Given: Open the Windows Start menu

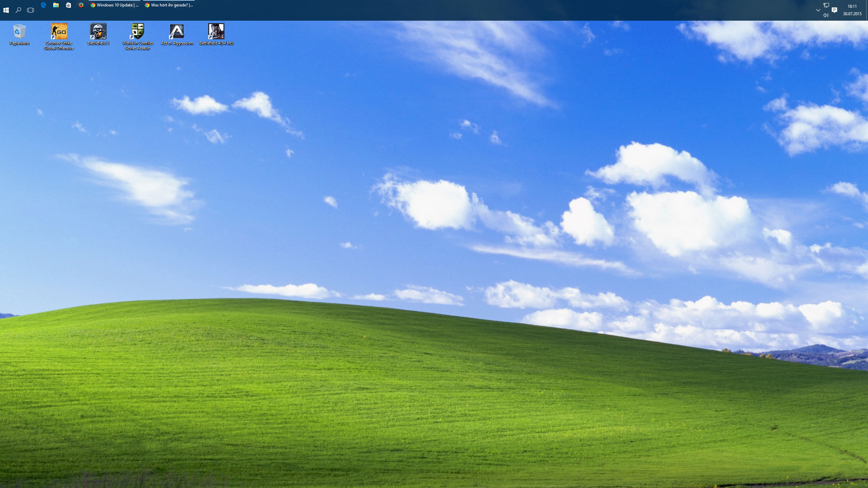Looking at the screenshot, I should click(6, 10).
